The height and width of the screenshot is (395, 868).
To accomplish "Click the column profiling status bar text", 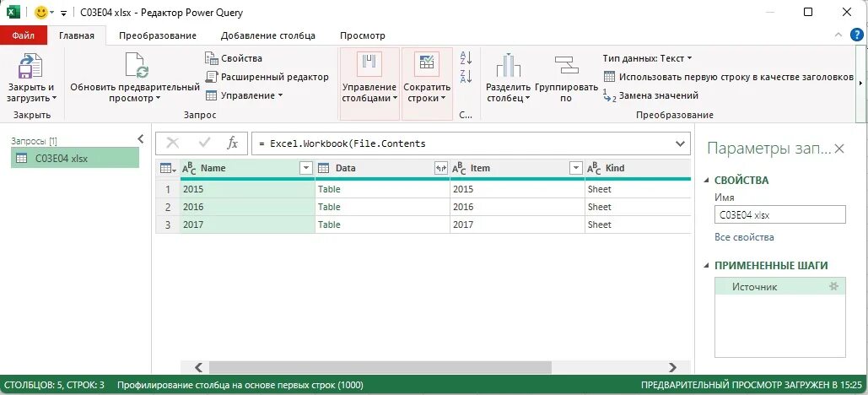I will click(240, 385).
